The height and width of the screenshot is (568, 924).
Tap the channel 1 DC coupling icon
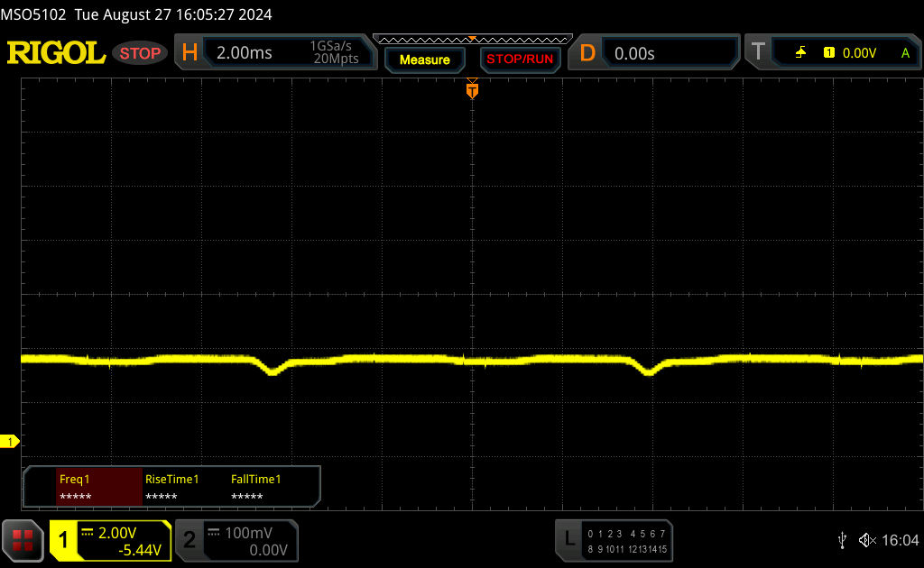pyautogui.click(x=88, y=532)
